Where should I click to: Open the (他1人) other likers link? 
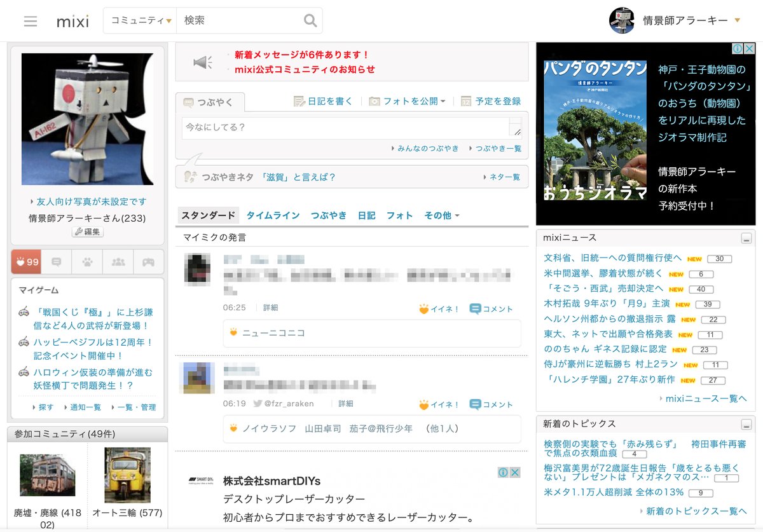tap(442, 428)
